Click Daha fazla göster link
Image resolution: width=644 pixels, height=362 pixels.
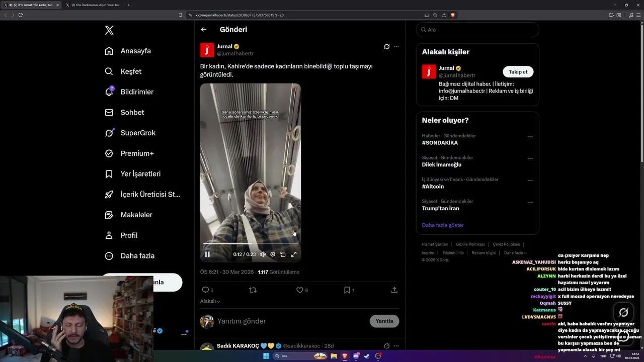pyautogui.click(x=443, y=225)
